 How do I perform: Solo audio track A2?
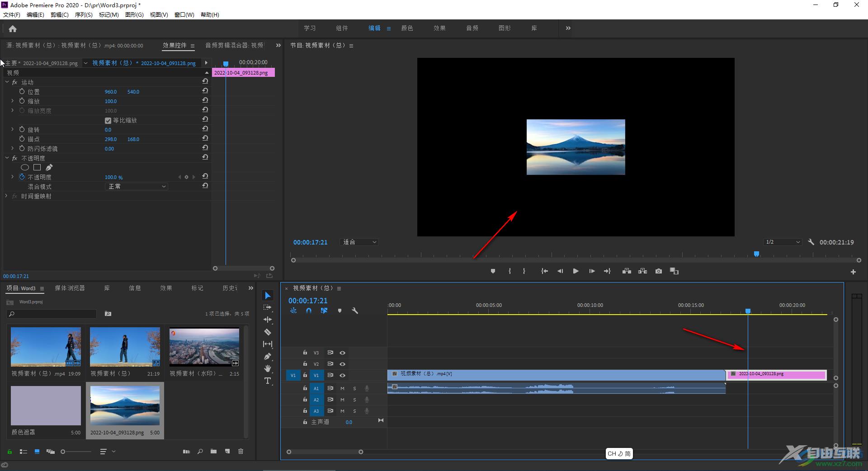(x=354, y=400)
